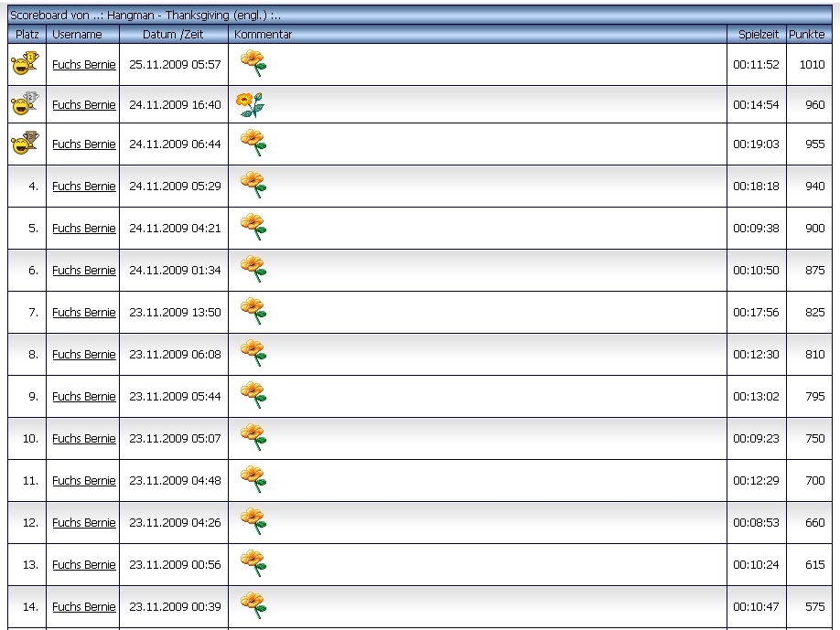Click rank number 14. in Platz column

pos(30,606)
